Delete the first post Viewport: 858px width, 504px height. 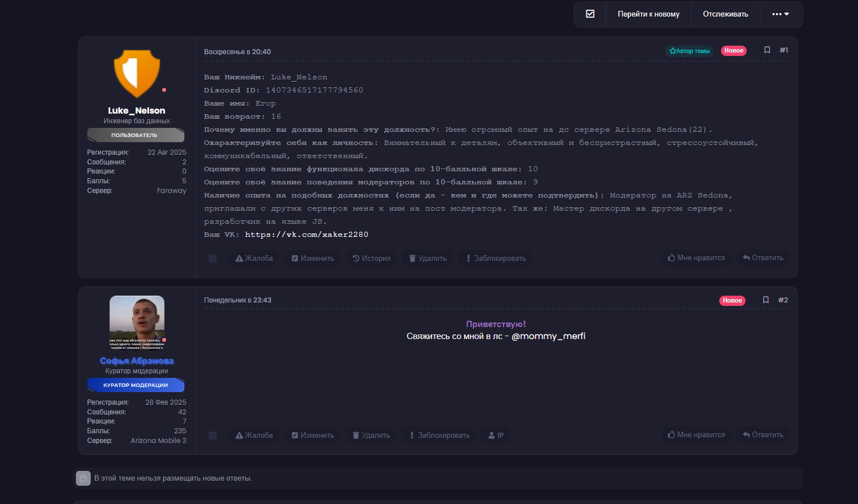tap(428, 259)
